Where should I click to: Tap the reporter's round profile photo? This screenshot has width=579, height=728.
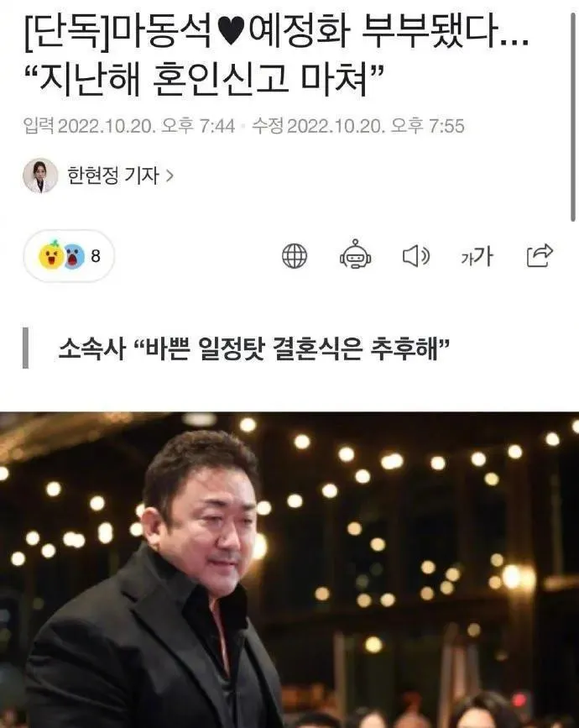click(40, 175)
